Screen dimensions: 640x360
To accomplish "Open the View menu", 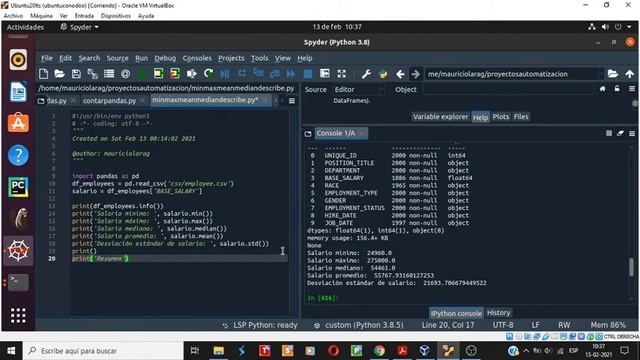I will 282,58.
